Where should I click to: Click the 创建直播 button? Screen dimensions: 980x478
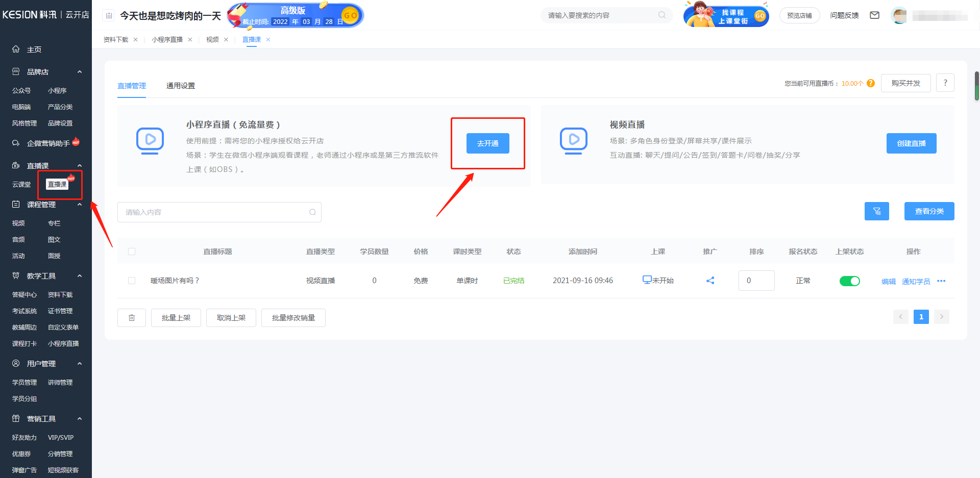tap(912, 143)
